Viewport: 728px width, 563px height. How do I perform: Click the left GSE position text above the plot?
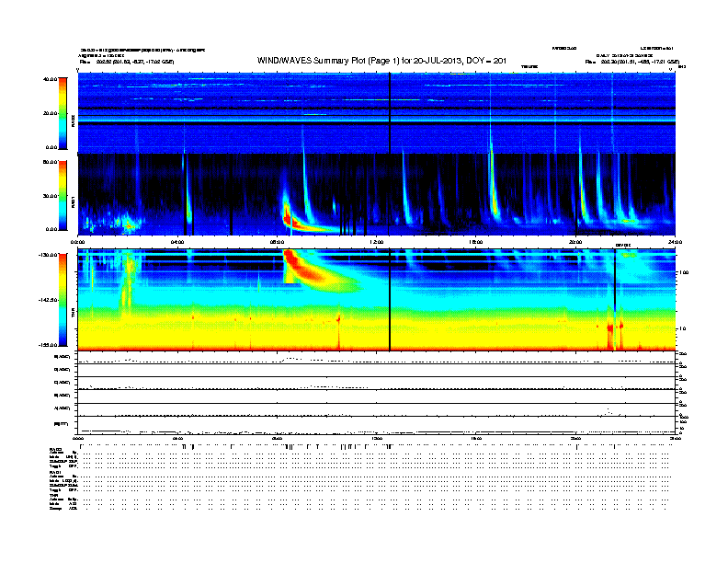pos(126,62)
